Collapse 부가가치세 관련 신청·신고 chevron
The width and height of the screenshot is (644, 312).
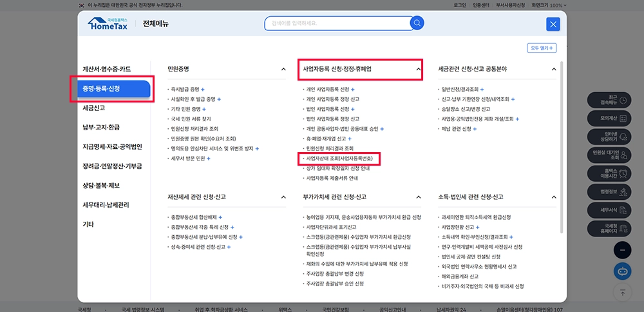[419, 197]
